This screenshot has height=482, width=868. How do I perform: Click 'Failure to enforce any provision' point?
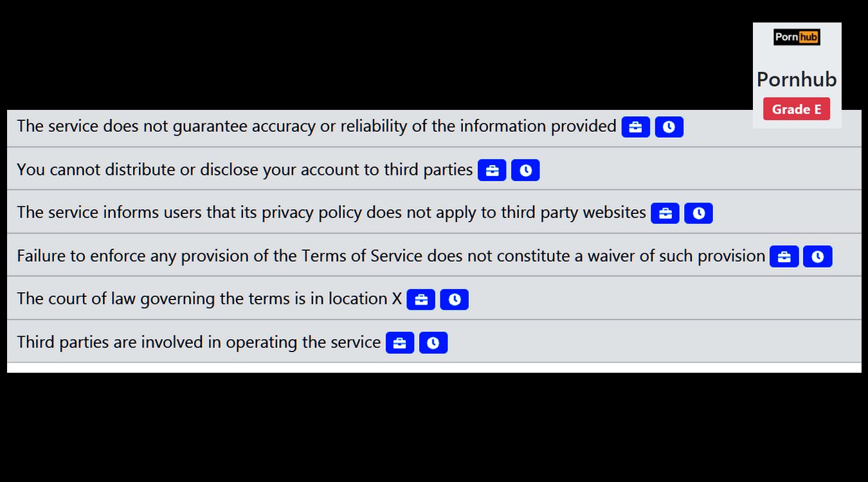click(391, 256)
